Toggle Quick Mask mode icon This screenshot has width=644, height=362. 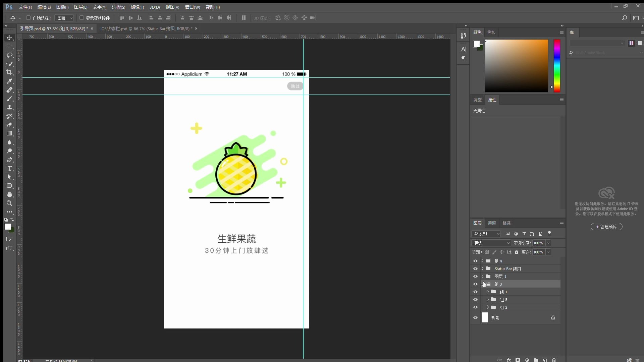[9, 239]
